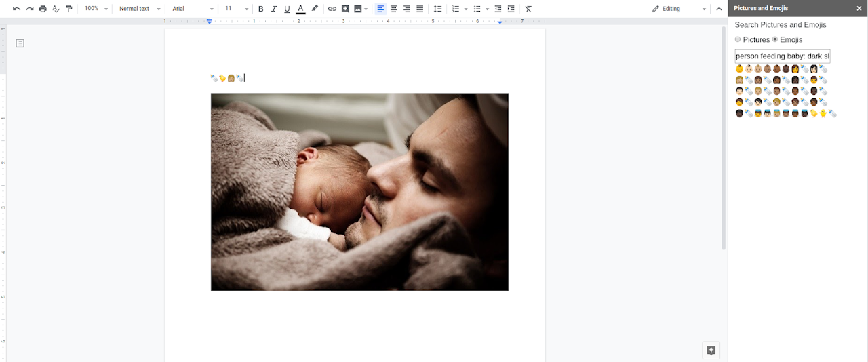Expand the bulleted list style arrow
This screenshot has height=362, width=868.
point(486,9)
